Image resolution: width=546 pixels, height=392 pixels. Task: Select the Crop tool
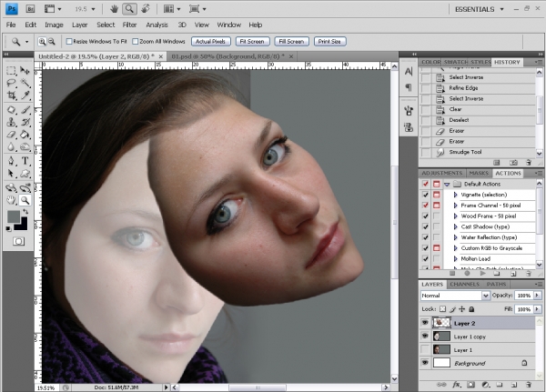11,95
